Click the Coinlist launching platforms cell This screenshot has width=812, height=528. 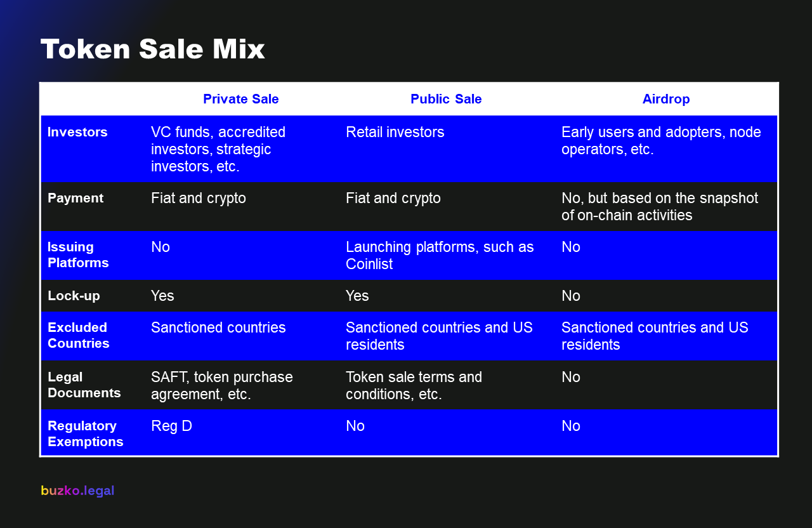pos(440,255)
